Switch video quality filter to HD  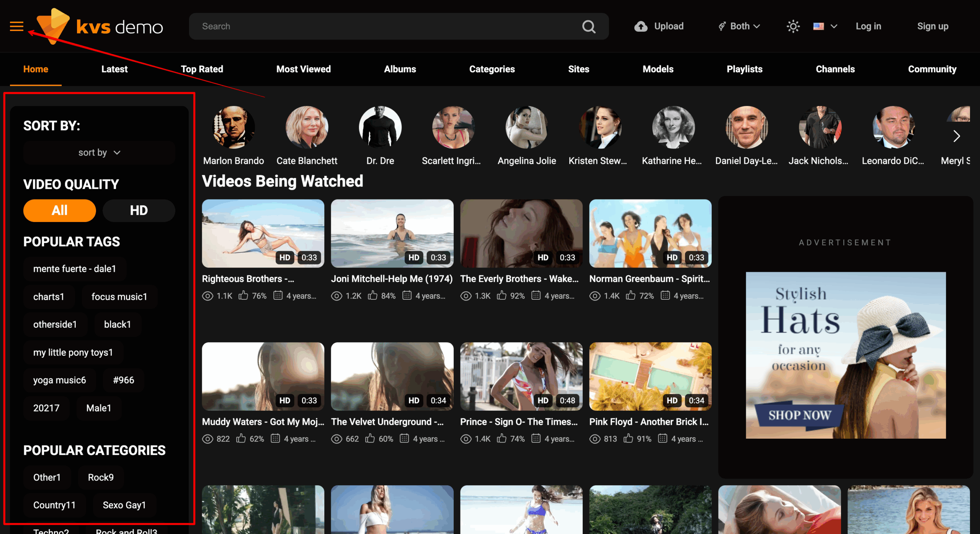pos(139,211)
